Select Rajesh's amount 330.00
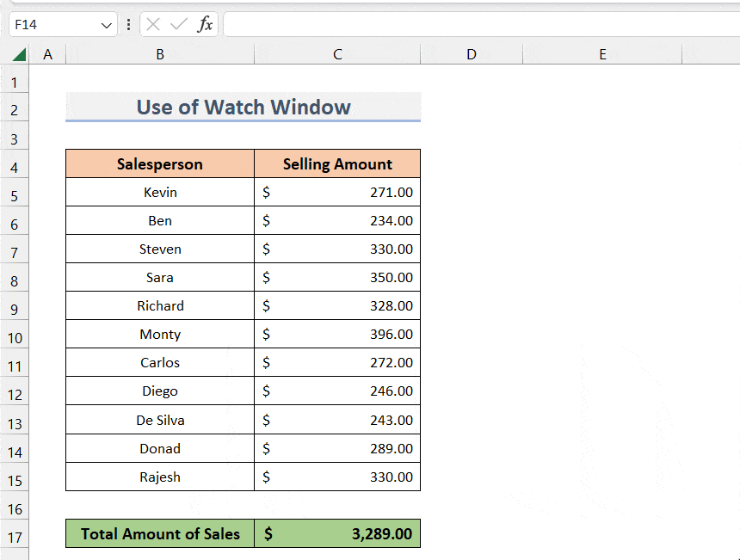 tap(337, 477)
